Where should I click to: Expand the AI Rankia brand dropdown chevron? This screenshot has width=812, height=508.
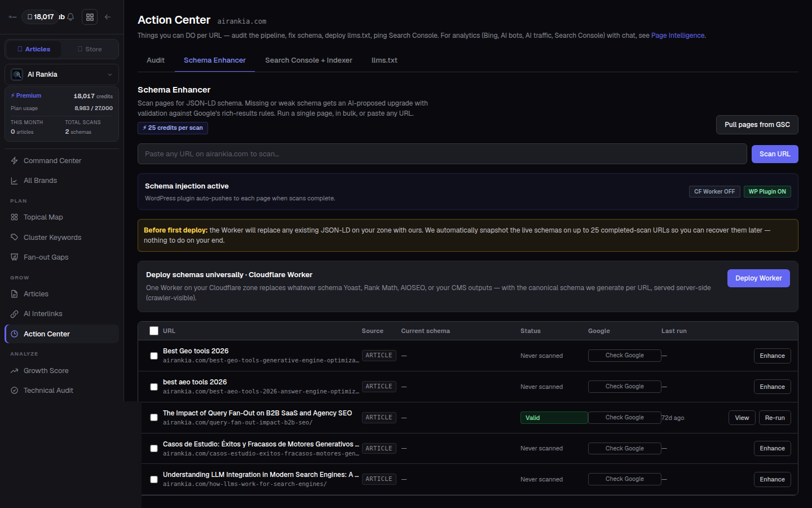click(x=110, y=75)
